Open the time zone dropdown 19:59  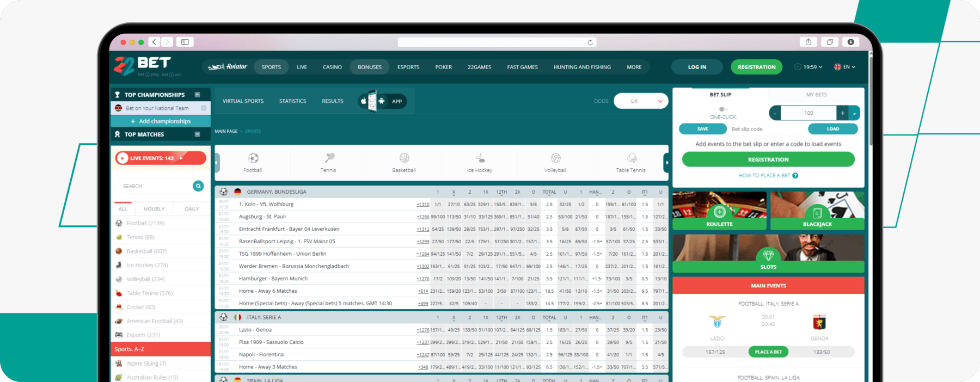[x=808, y=67]
